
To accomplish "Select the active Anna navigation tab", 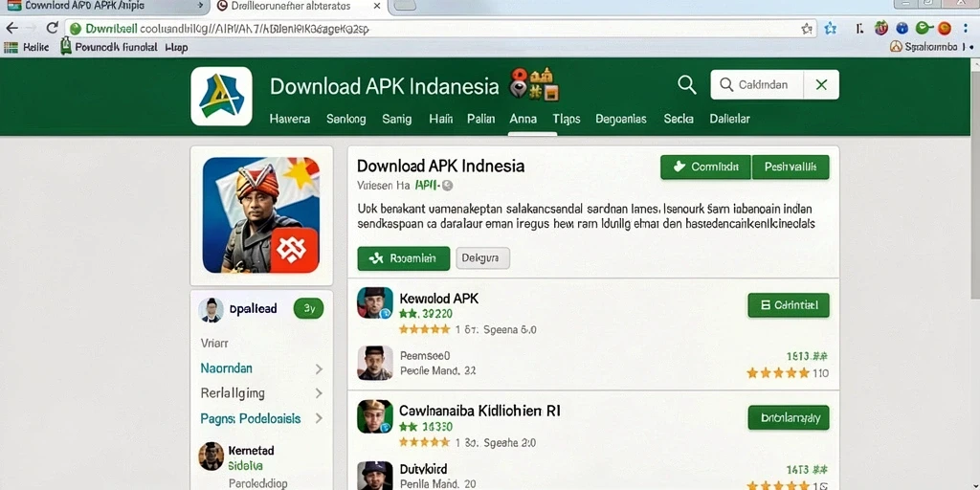I will point(523,119).
